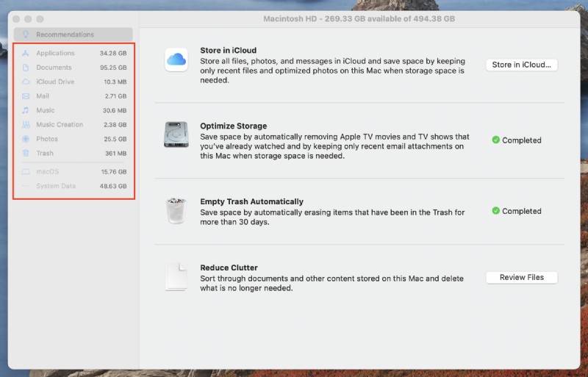Click the iCloud Drive cloud icon
The height and width of the screenshot is (377, 588).
point(26,82)
